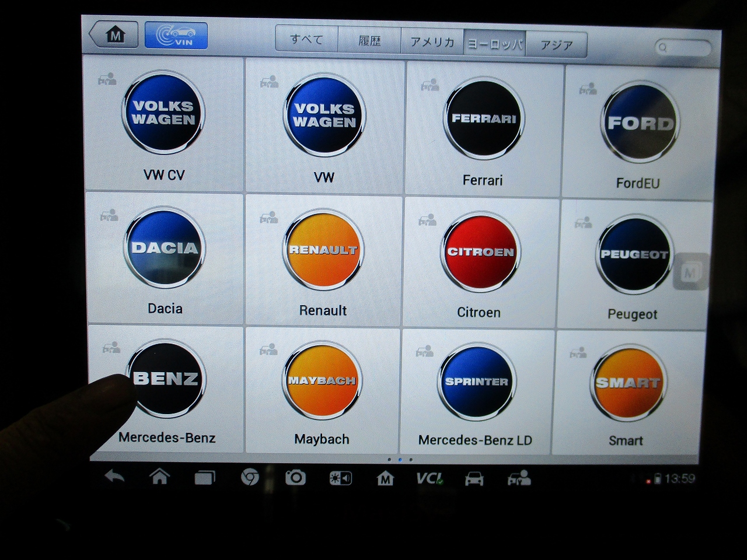Viewport: 747px width, 560px height.
Task: Tap the small service icon on Dacia tile
Action: click(x=109, y=216)
